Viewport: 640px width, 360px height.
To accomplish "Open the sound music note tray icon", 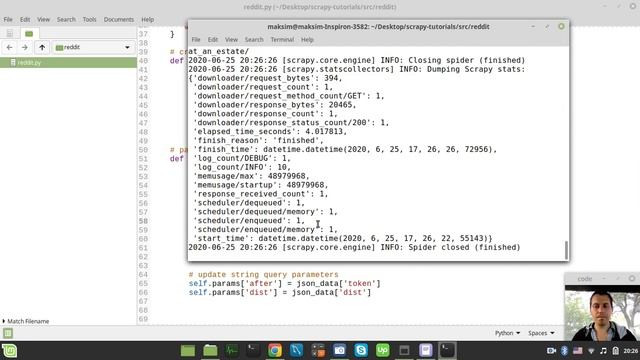I will tap(603, 351).
